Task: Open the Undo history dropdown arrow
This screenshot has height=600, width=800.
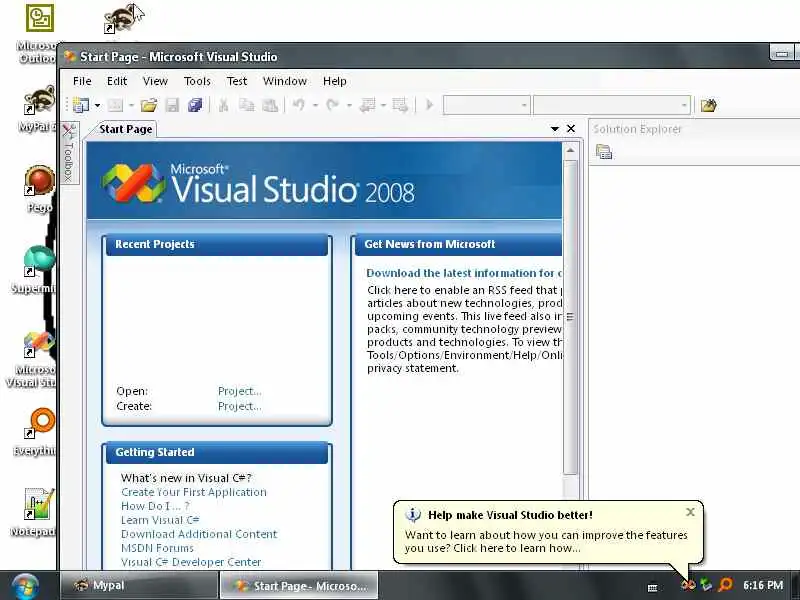Action: (x=315, y=106)
